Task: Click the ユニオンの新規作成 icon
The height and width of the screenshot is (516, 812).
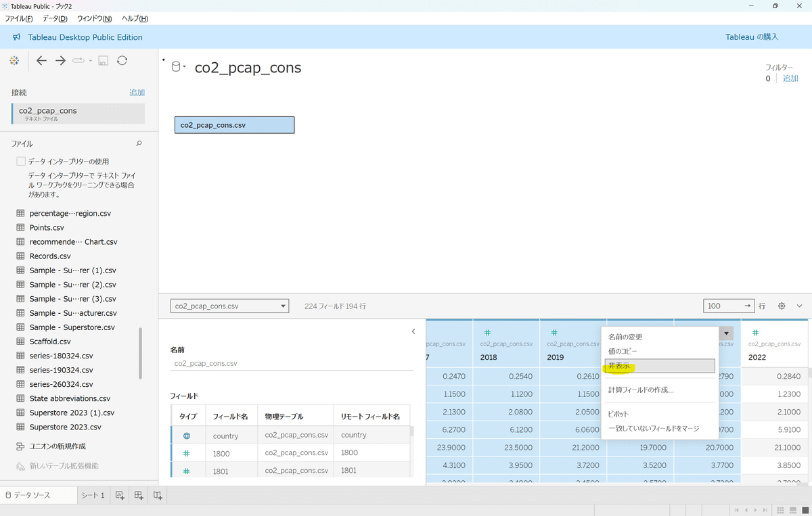Action: 20,446
